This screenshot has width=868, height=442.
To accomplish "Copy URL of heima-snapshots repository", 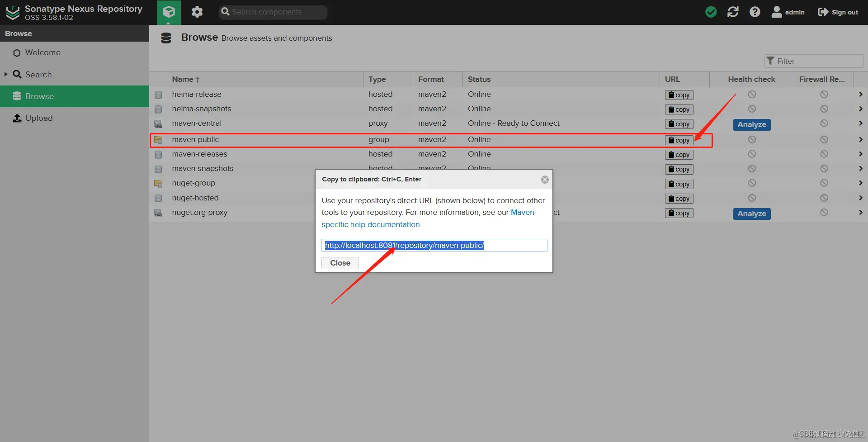I will pyautogui.click(x=679, y=109).
